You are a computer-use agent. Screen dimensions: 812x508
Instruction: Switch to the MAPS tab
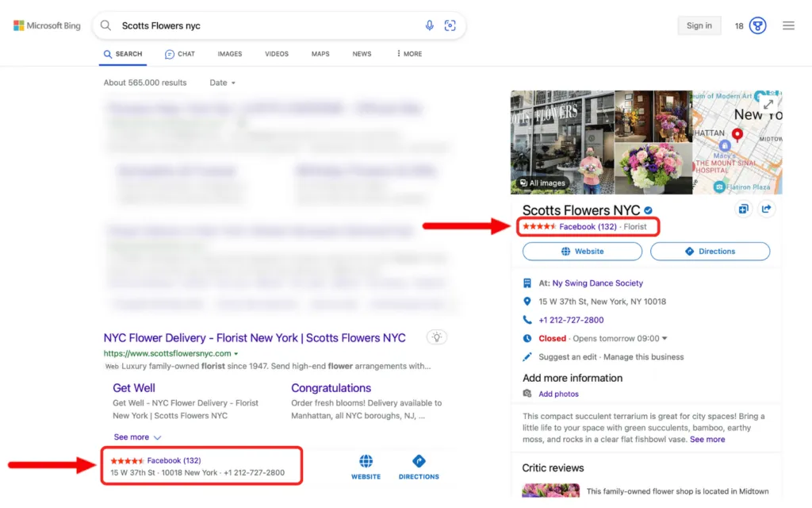(320, 54)
